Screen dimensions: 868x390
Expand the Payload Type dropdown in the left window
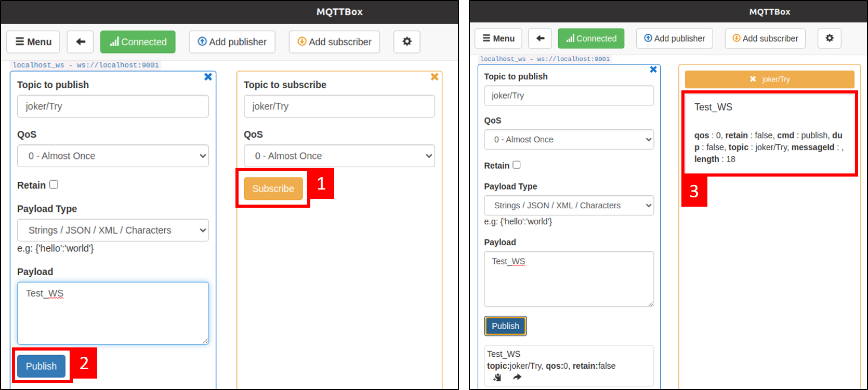tap(113, 230)
